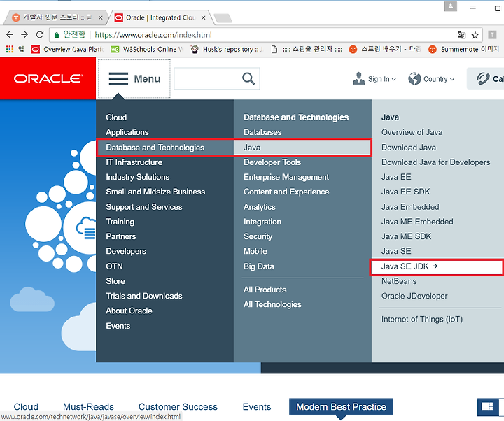
Task: Open Small and Midsize Business item
Action: coord(155,192)
